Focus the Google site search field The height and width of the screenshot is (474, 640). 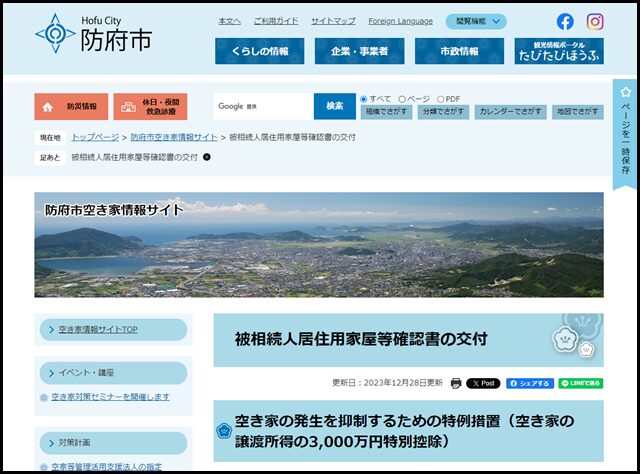point(264,107)
